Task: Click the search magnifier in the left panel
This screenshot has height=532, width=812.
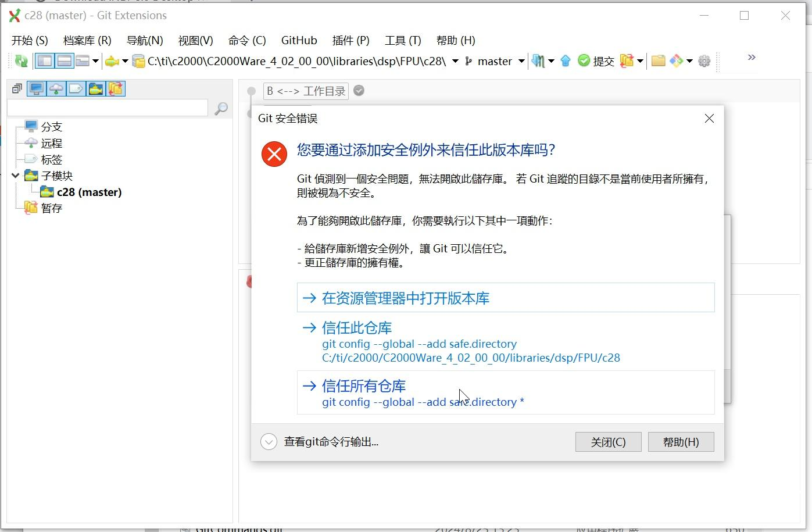Action: pyautogui.click(x=221, y=109)
